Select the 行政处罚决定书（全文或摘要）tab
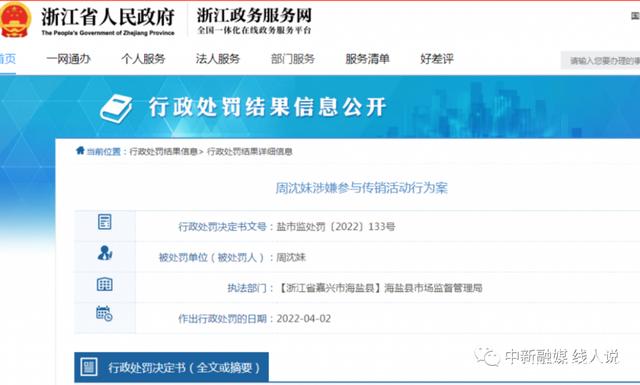This screenshot has width=640, height=385. [x=171, y=367]
